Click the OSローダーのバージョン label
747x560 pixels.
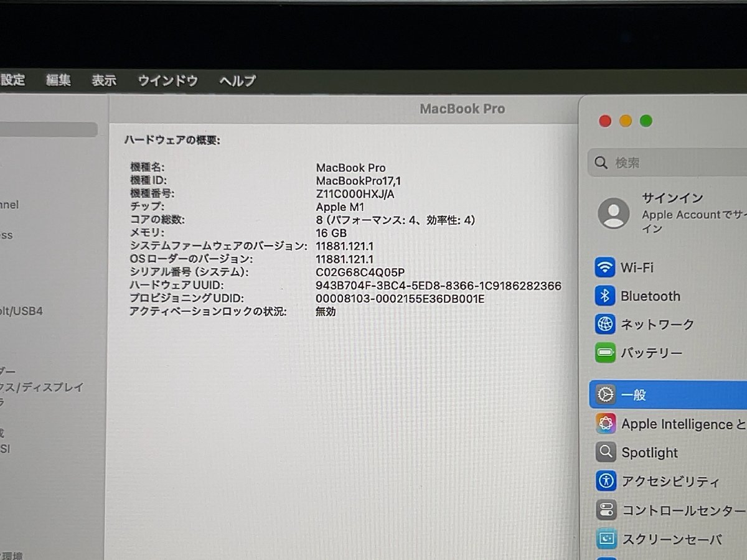[192, 259]
